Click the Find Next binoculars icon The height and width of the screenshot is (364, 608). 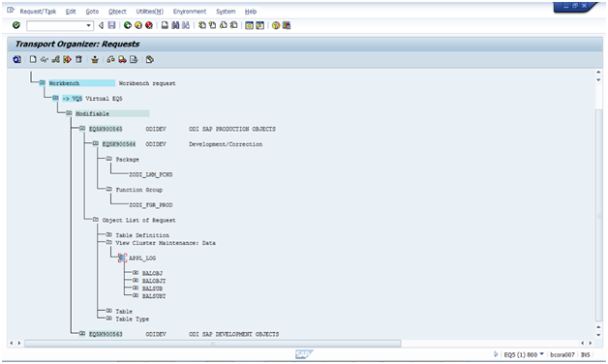(x=186, y=25)
